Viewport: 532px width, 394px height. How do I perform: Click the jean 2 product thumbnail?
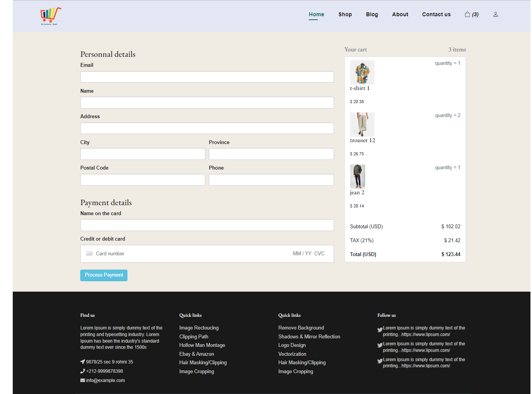pos(357,177)
